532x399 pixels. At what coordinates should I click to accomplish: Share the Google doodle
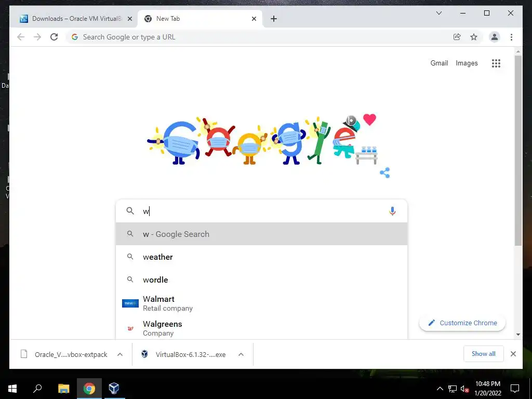coord(385,172)
